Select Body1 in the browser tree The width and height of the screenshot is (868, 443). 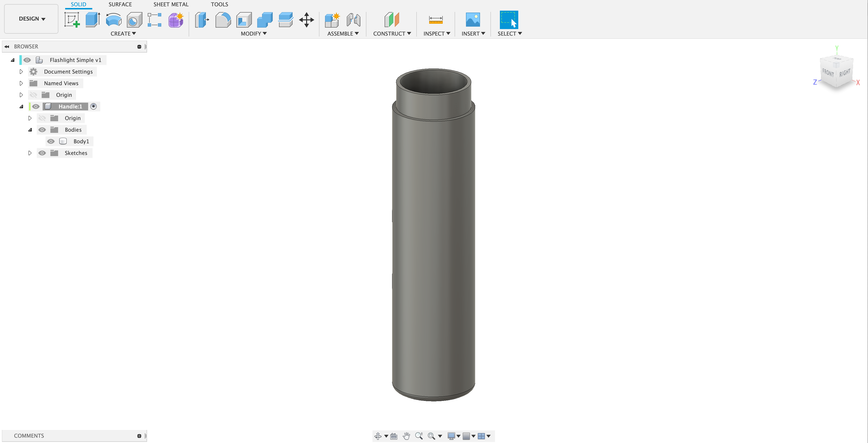[81, 141]
